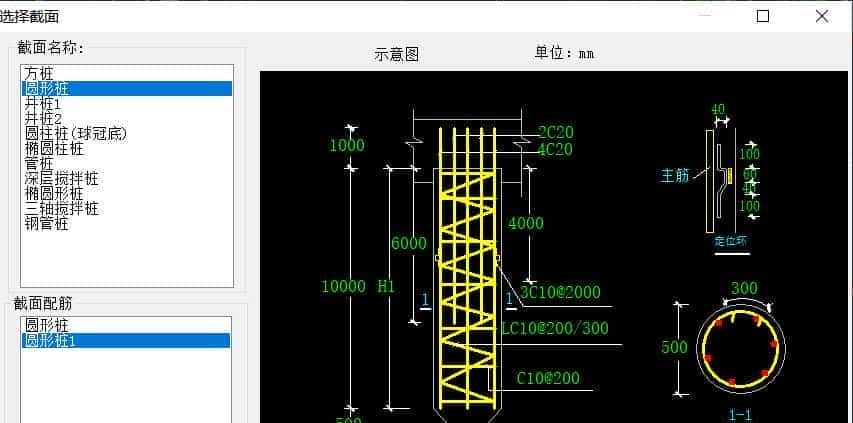853x423 pixels.
Task: Select 圆形桩 in the 截面名称 list
Action: (x=47, y=88)
